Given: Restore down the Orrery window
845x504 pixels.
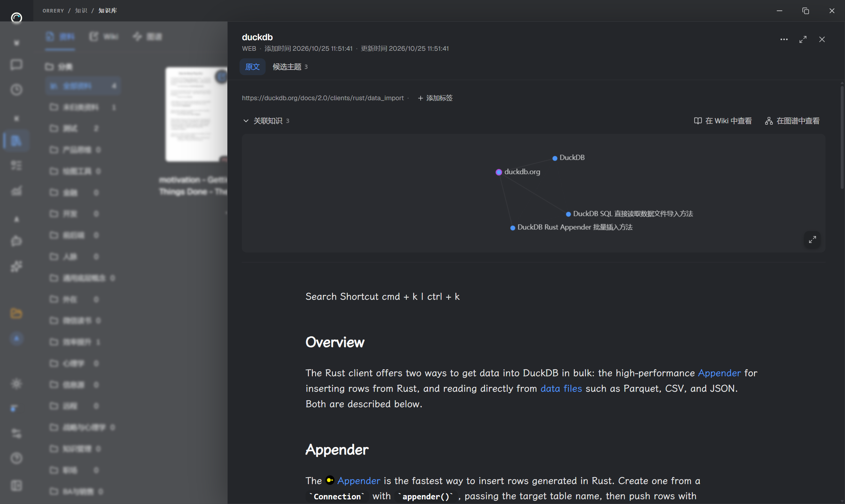Looking at the screenshot, I should pyautogui.click(x=806, y=11).
